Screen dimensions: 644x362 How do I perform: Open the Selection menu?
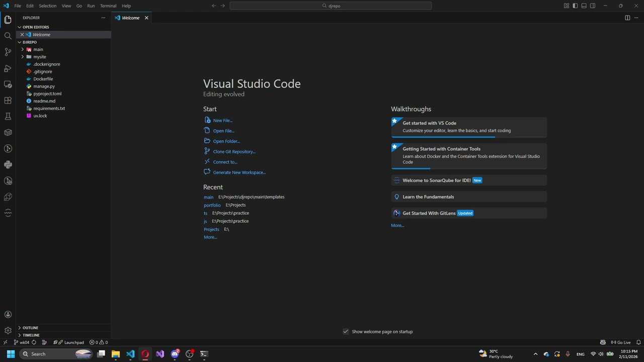click(x=47, y=6)
